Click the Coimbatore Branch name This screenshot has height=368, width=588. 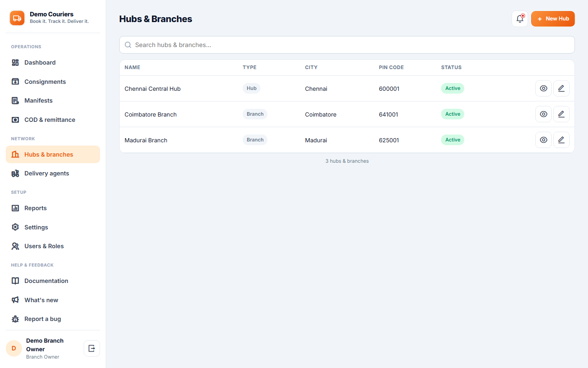point(151,114)
